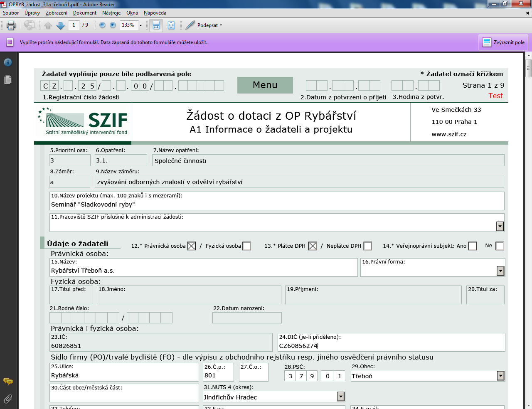This screenshot has height=409, width=532.
Task: Go to next page arrow
Action: tap(60, 25)
